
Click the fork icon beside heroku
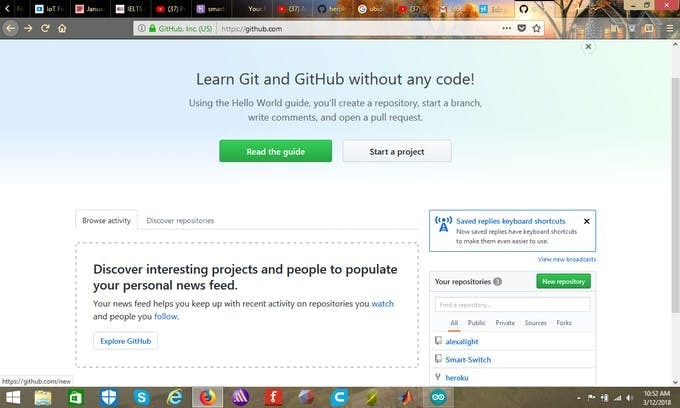point(438,377)
